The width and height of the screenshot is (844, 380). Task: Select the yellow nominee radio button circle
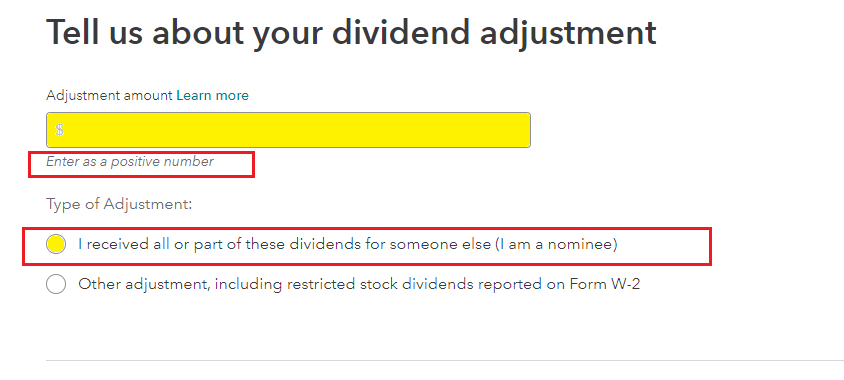[56, 244]
